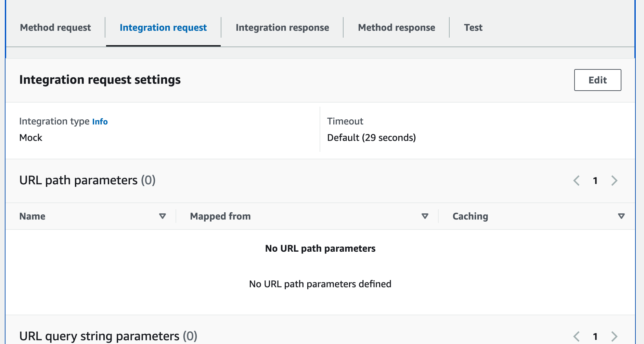Viewport: 644px width, 344px height.
Task: Open the Info link next to Integration type
Action: coord(100,121)
